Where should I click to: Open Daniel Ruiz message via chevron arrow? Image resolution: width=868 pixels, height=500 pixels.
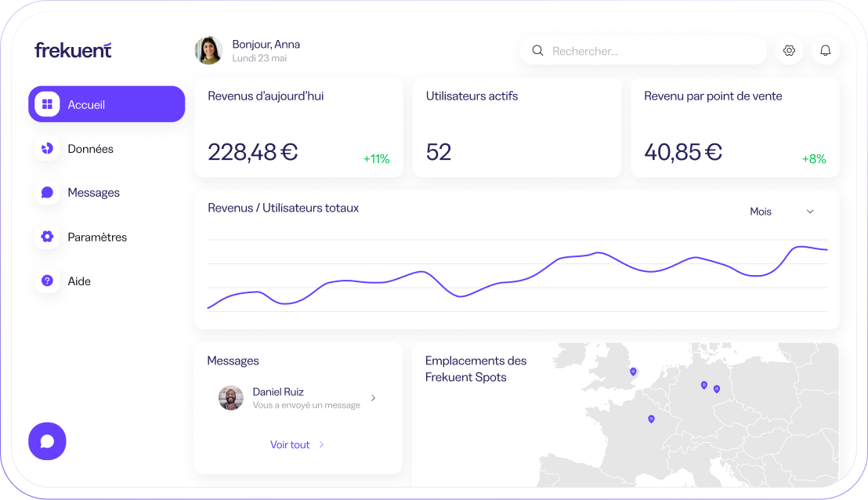click(373, 398)
